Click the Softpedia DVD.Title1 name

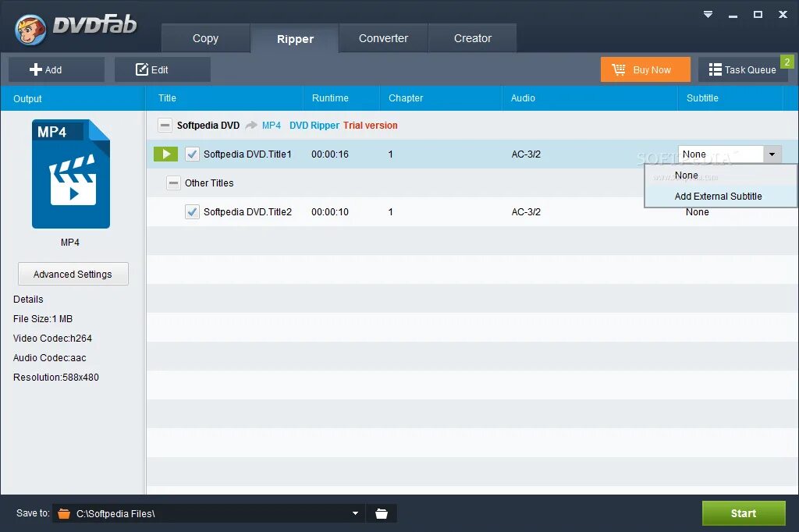pos(247,154)
